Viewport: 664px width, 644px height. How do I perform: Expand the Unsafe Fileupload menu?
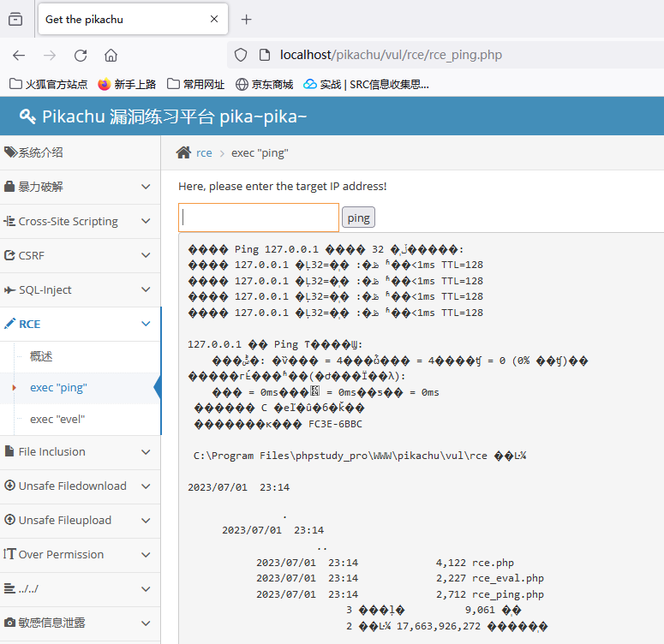click(80, 521)
